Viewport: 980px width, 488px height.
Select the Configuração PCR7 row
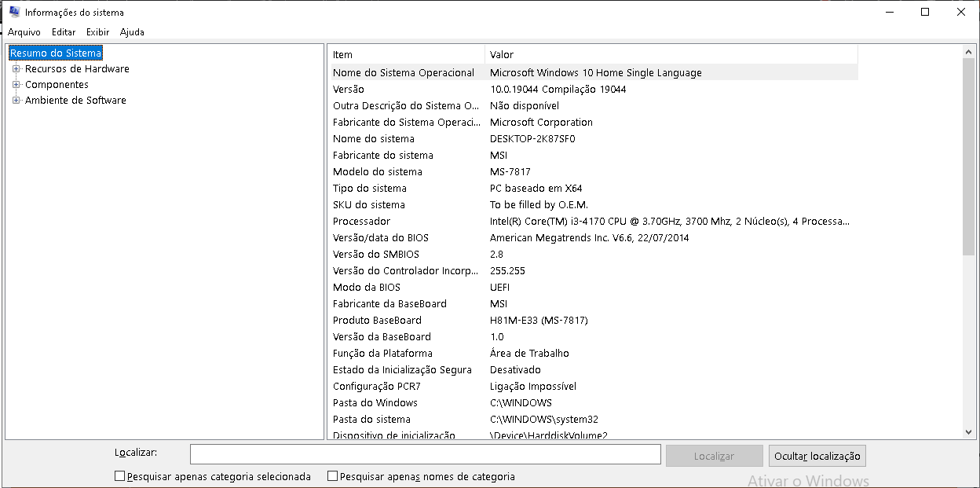[593, 386]
